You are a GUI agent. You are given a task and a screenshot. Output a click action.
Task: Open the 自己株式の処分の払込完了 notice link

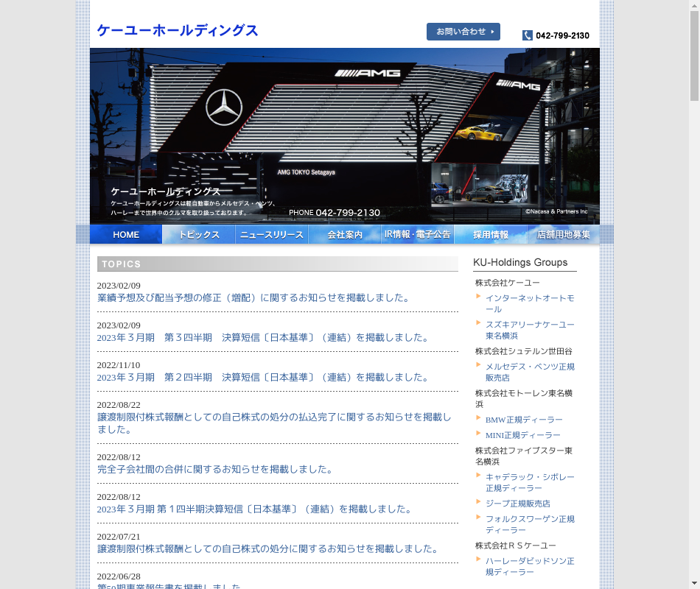coord(275,423)
